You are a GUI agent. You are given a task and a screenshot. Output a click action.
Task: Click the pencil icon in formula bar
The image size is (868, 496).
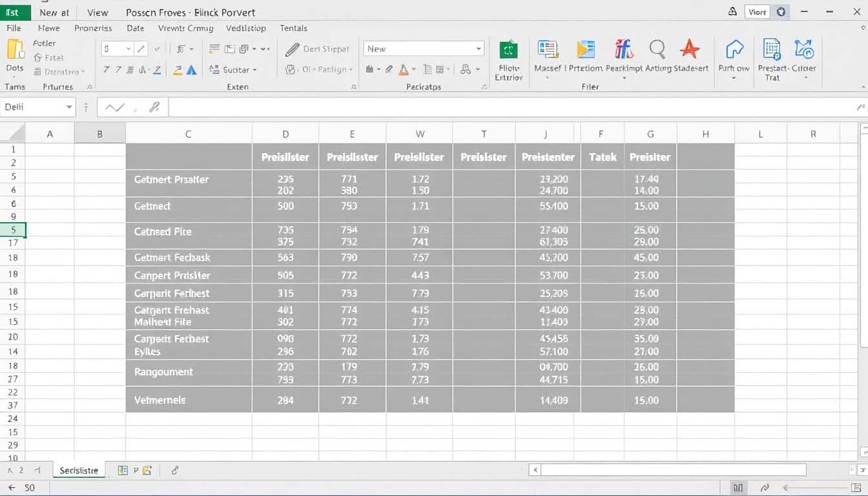(x=154, y=108)
